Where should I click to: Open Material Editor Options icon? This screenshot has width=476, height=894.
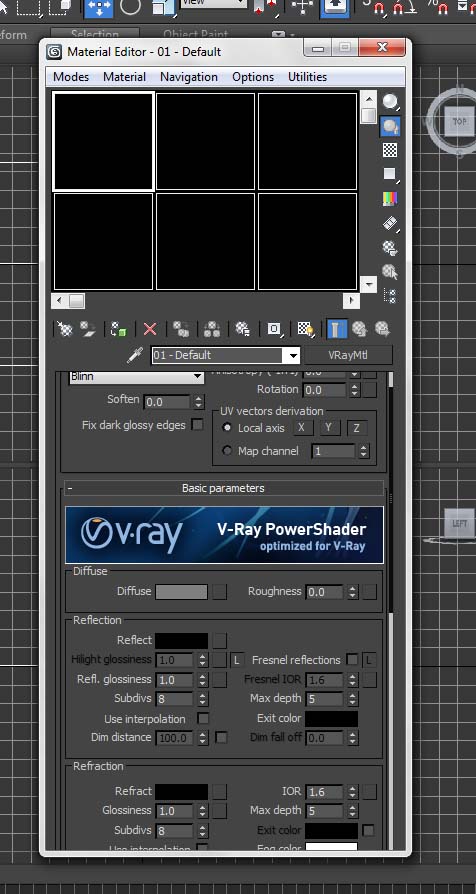coord(390,247)
